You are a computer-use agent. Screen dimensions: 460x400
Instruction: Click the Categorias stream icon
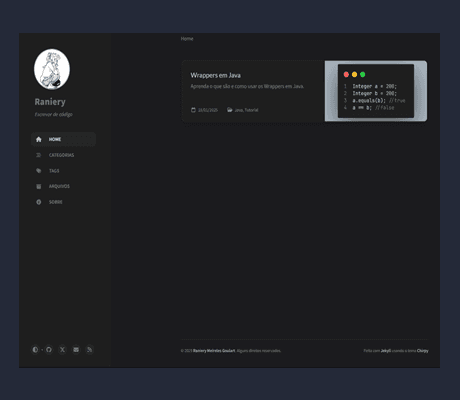pos(39,155)
